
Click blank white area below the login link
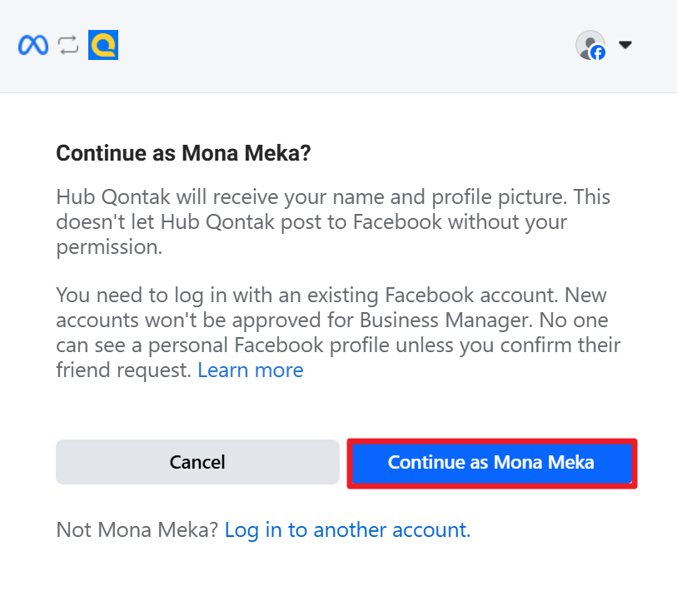pos(333,583)
